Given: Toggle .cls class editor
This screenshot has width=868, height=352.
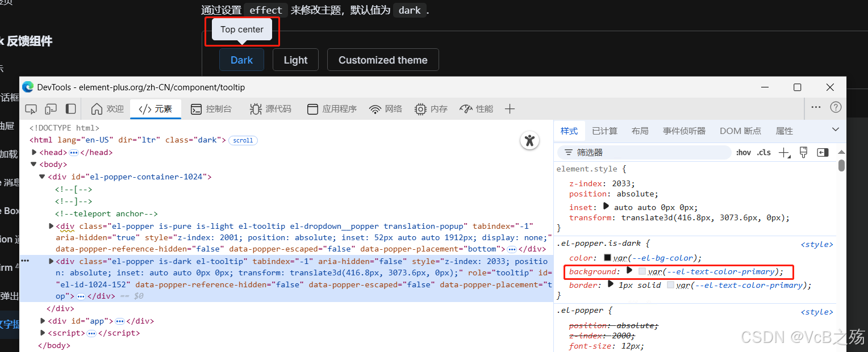Looking at the screenshot, I should [764, 152].
